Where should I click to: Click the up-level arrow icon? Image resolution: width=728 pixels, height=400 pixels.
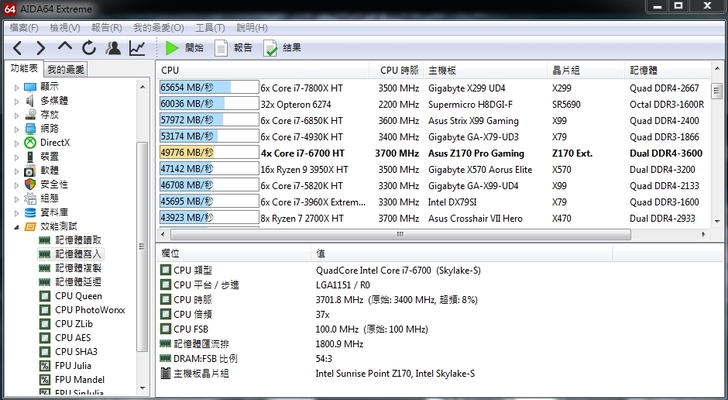(65, 48)
